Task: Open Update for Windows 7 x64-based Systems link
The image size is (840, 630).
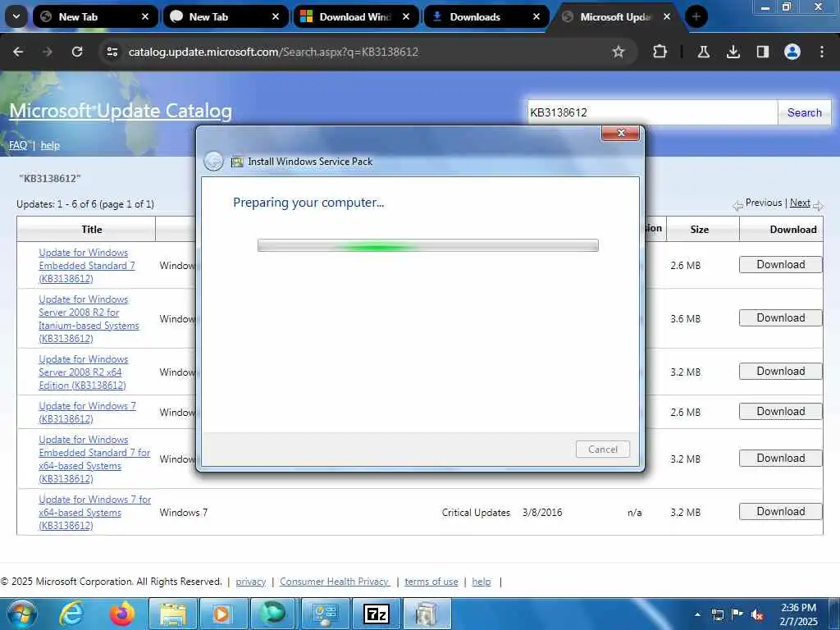Action: [95, 512]
